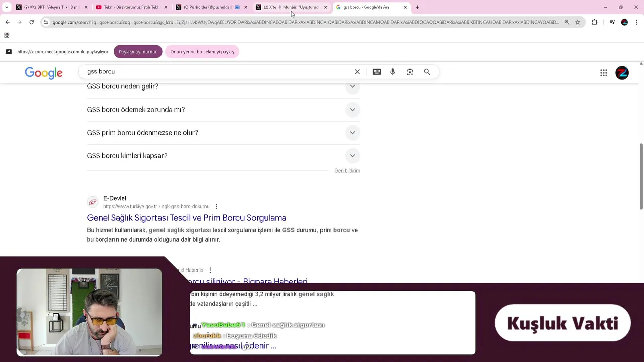This screenshot has width=644, height=362.
Task: Close the gss borcu Google tab
Action: tap(405, 7)
